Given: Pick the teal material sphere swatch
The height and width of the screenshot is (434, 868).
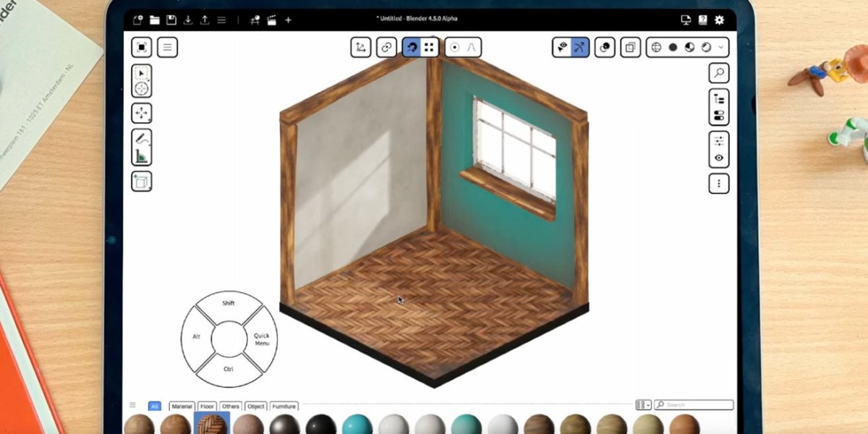Looking at the screenshot, I should click(x=357, y=425).
